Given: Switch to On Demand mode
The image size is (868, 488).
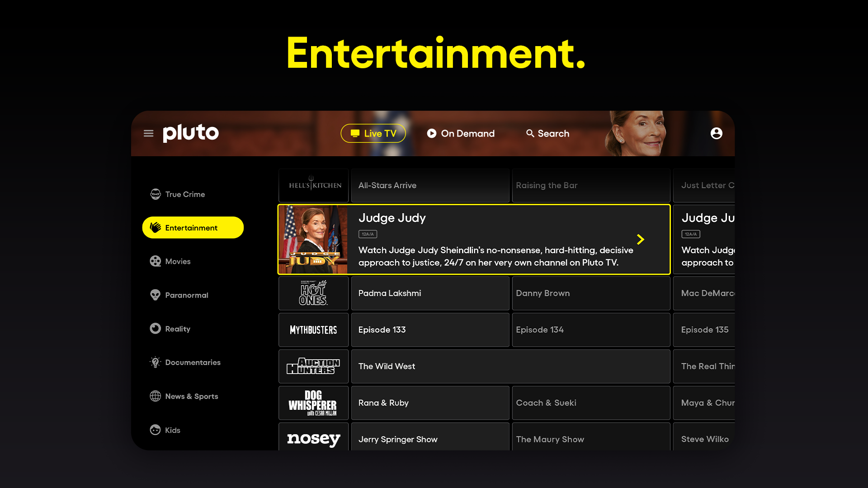Looking at the screenshot, I should pyautogui.click(x=461, y=133).
